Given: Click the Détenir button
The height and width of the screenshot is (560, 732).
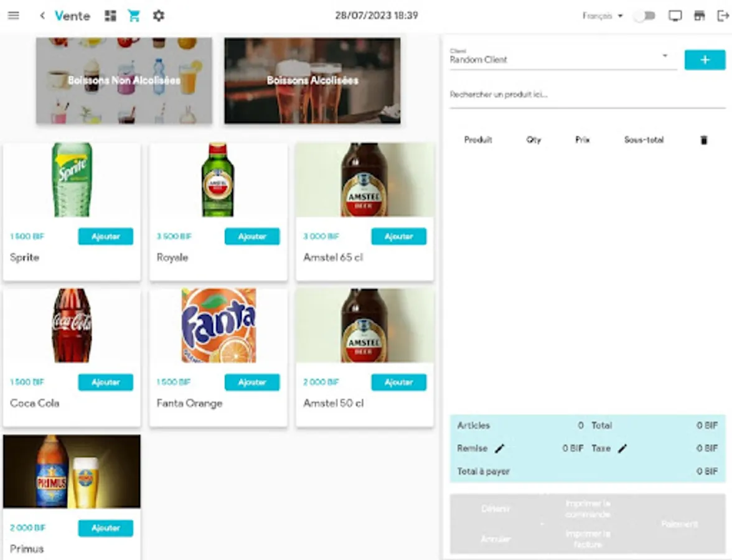Looking at the screenshot, I should 495,509.
